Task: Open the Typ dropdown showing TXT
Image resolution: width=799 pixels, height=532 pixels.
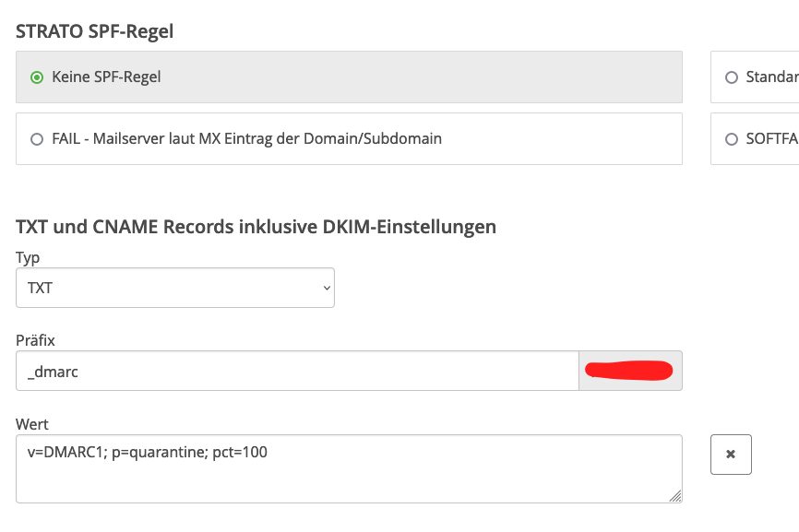Action: coord(175,288)
